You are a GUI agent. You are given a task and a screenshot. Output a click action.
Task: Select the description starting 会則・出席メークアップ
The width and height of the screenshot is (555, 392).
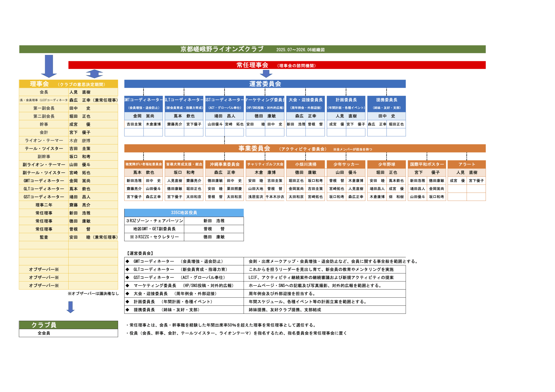(333, 261)
